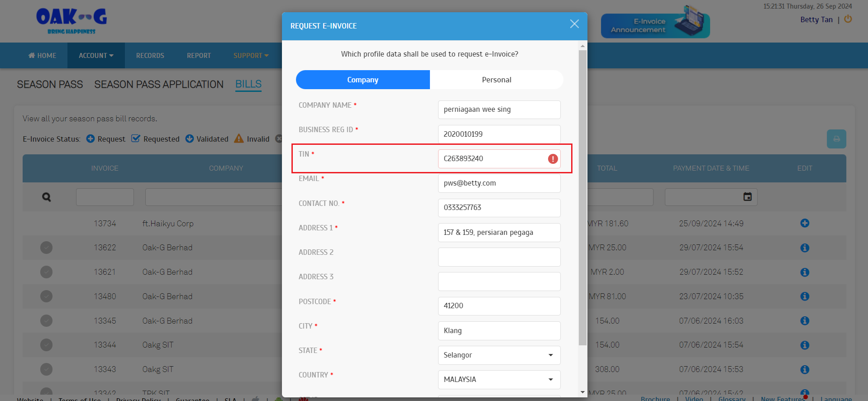Toggle the row checkmark for invoice 13622
The width and height of the screenshot is (868, 401).
(x=46, y=248)
